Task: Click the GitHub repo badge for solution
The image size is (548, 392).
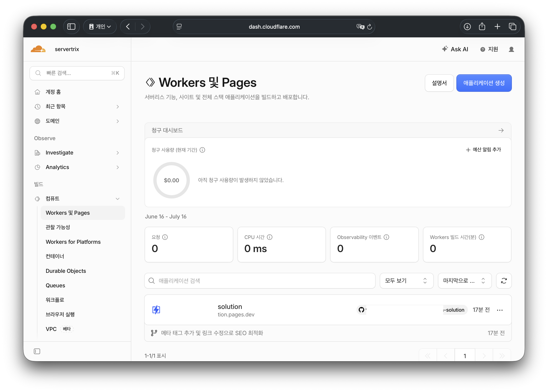Action: [412, 310]
